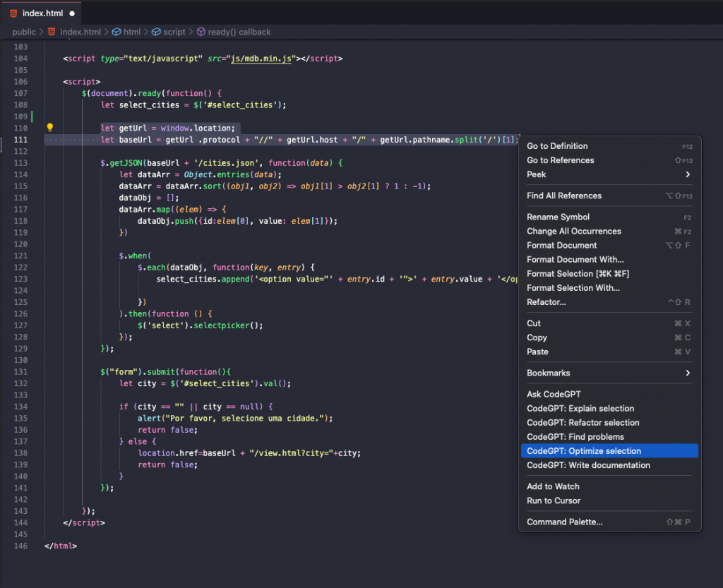Choose Format Document With...
This screenshot has width=723, height=588.
coord(609,260)
